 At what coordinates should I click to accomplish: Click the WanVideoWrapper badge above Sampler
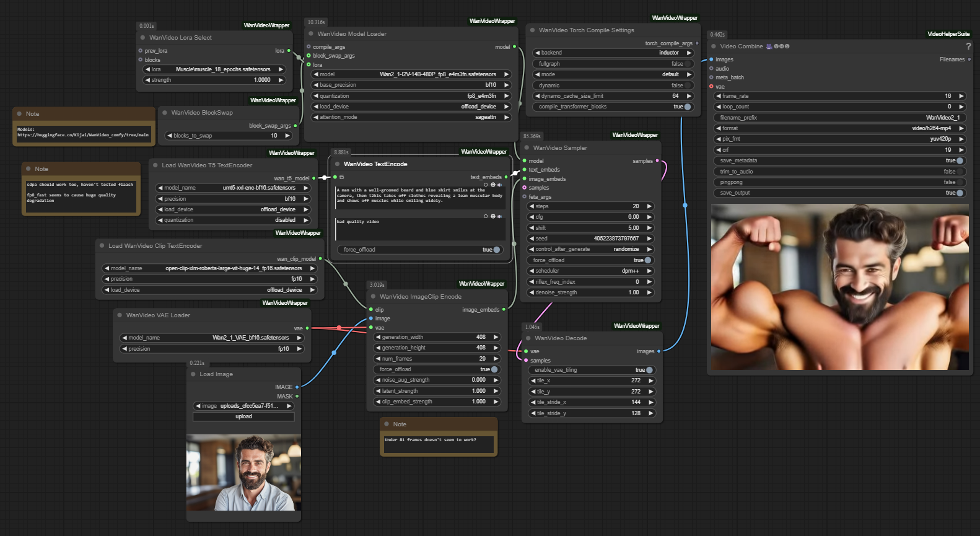(x=635, y=135)
